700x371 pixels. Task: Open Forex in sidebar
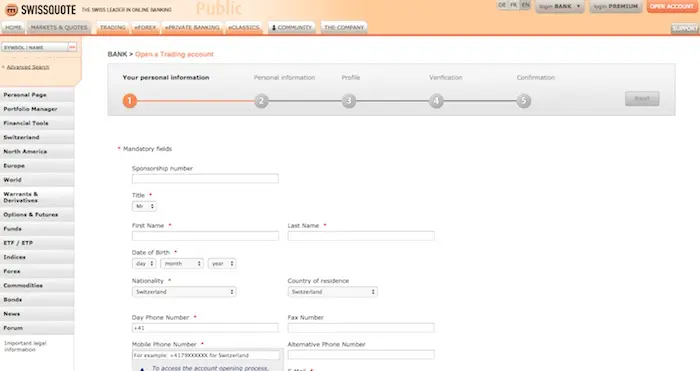pyautogui.click(x=37, y=271)
